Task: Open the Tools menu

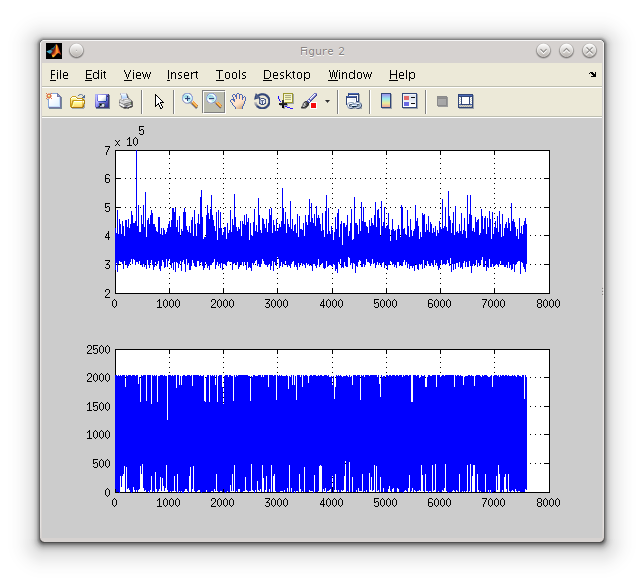Action: (x=231, y=75)
